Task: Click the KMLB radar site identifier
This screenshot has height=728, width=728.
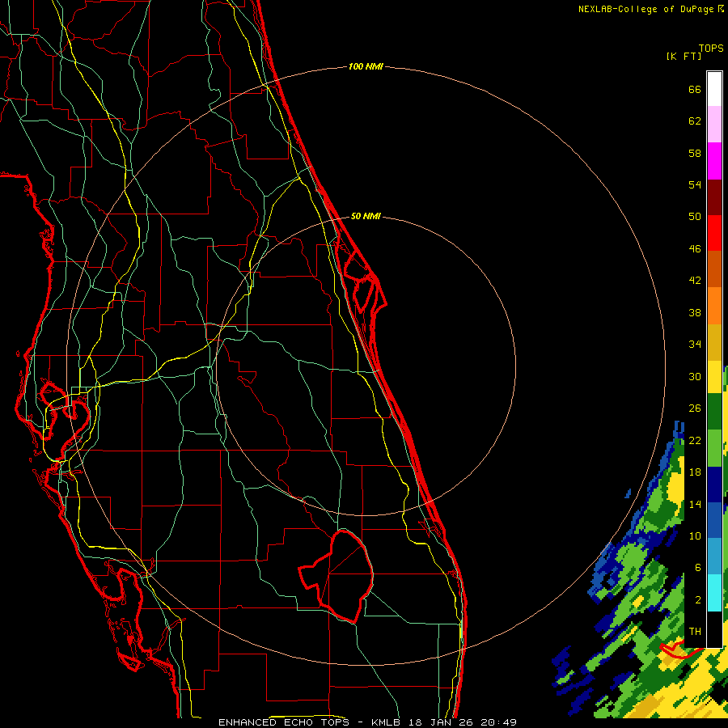Action: pos(385,722)
